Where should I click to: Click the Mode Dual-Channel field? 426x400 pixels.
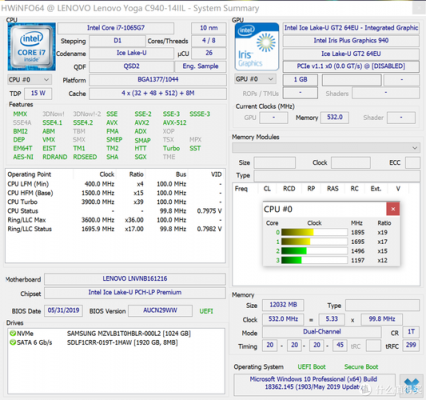click(x=322, y=332)
